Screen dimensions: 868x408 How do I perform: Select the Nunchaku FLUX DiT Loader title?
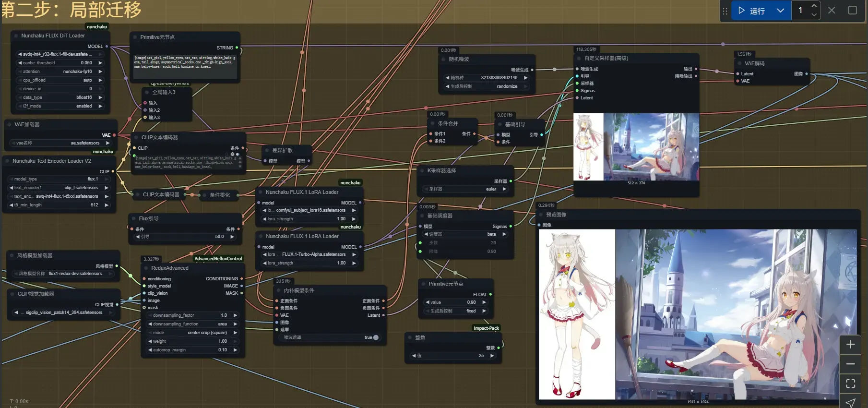tap(53, 36)
